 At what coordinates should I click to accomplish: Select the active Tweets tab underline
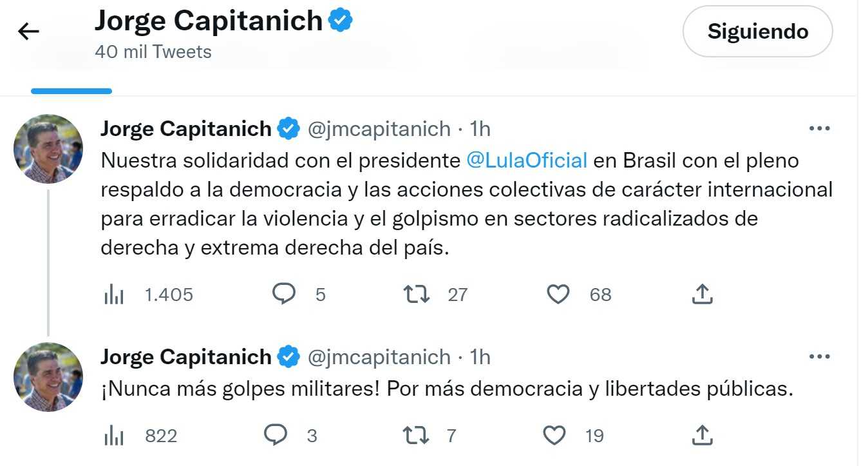pos(71,91)
